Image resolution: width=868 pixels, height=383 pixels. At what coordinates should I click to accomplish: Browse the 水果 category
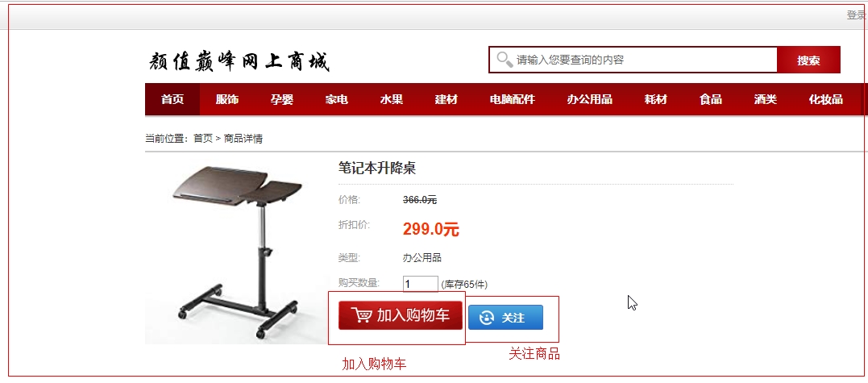point(392,100)
